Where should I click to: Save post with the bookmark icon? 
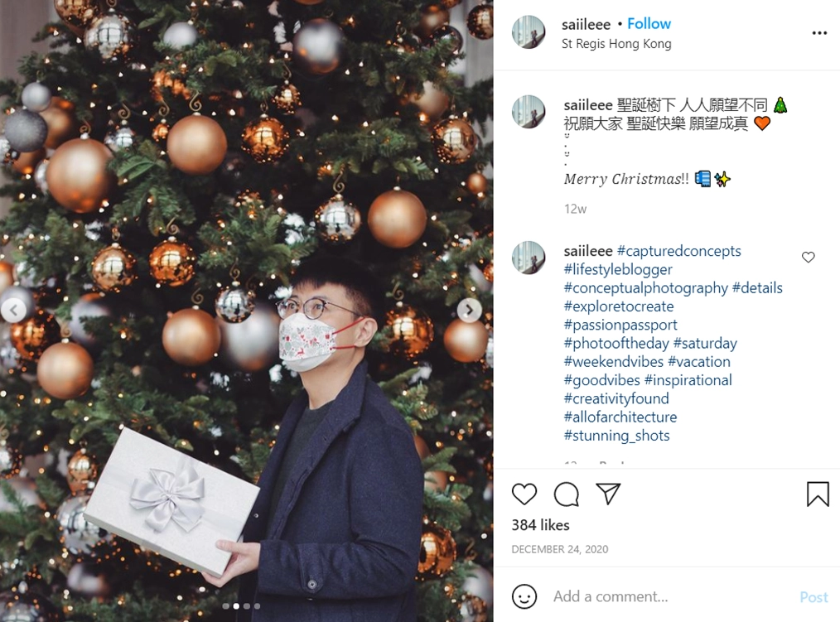818,494
